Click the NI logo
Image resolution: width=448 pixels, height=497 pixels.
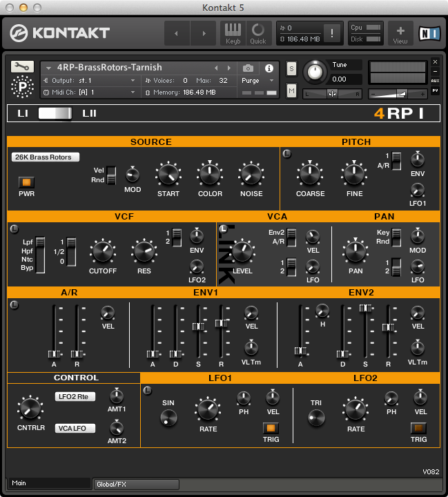(429, 33)
